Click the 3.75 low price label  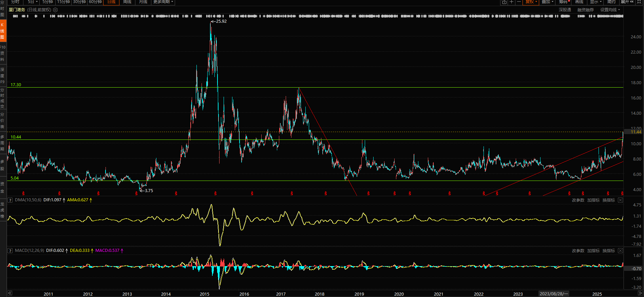click(x=149, y=191)
